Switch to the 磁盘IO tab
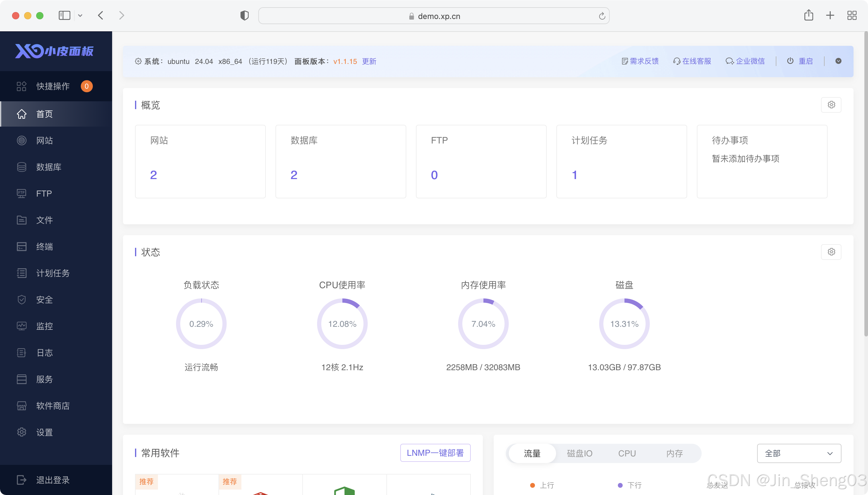 click(580, 453)
